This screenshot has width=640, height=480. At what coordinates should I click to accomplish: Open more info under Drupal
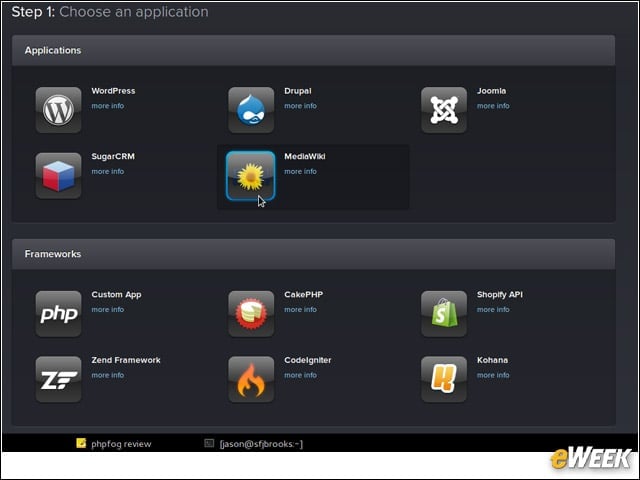click(300, 106)
